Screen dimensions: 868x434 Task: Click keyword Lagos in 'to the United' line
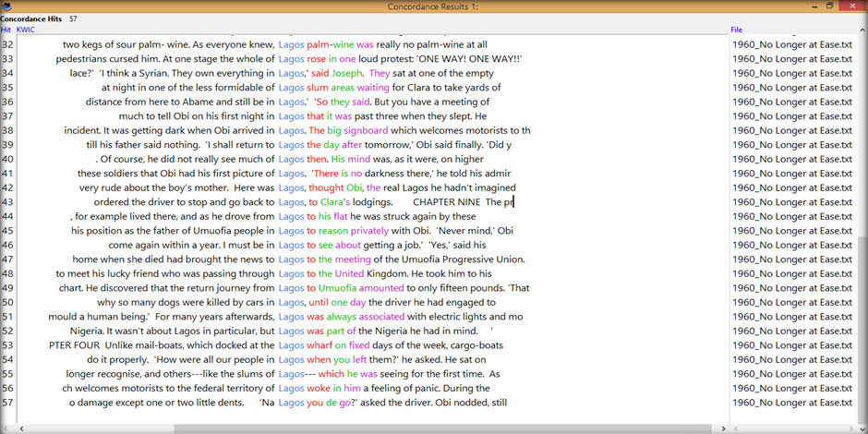(x=291, y=273)
